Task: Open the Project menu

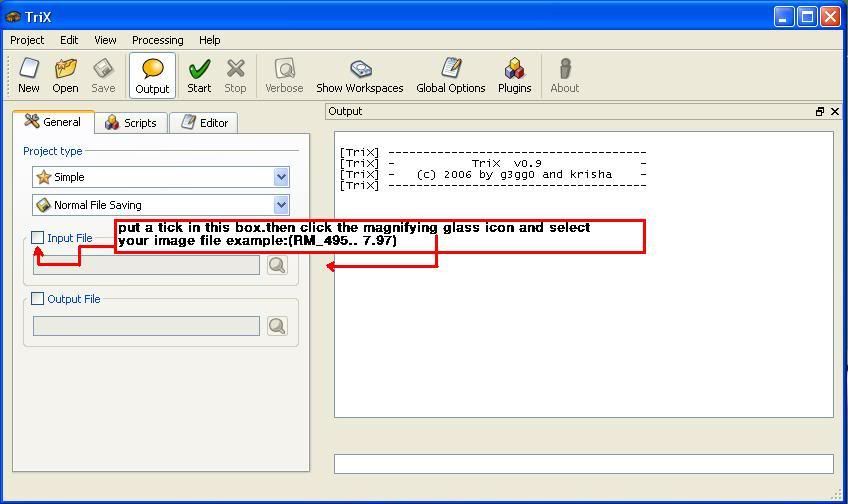Action: [27, 40]
